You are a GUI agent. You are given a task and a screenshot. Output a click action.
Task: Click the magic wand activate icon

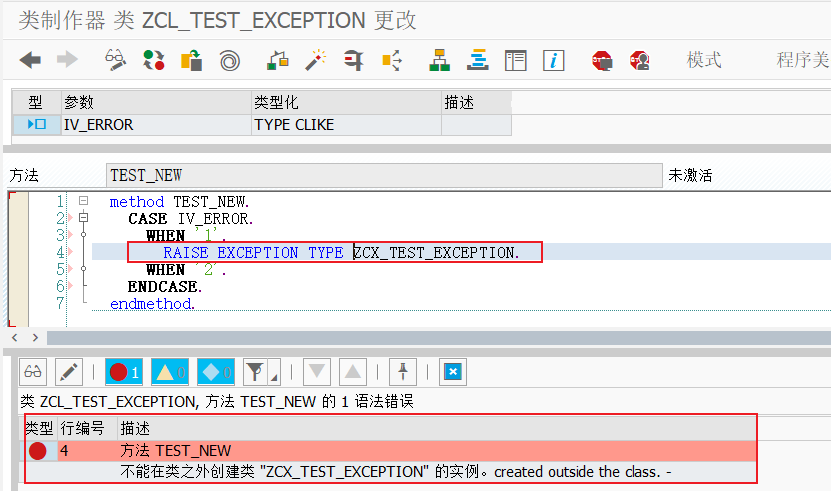[315, 60]
